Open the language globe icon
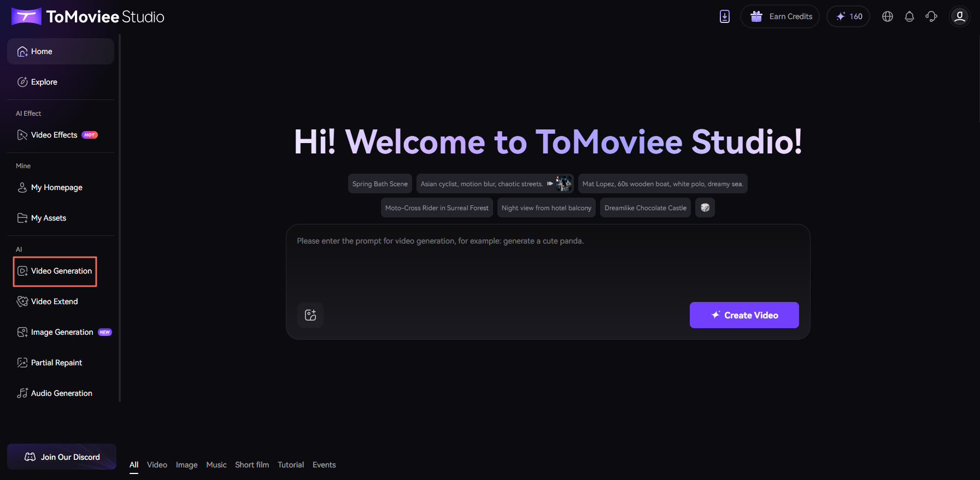 coord(888,16)
